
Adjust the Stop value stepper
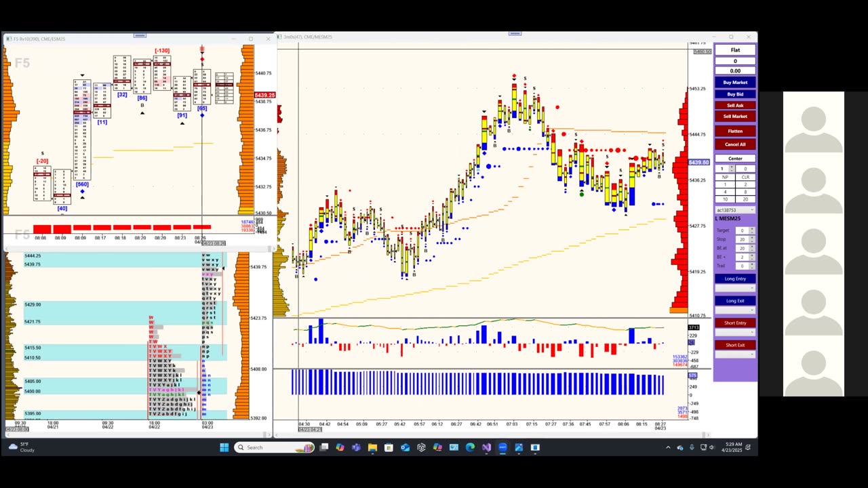(752, 239)
